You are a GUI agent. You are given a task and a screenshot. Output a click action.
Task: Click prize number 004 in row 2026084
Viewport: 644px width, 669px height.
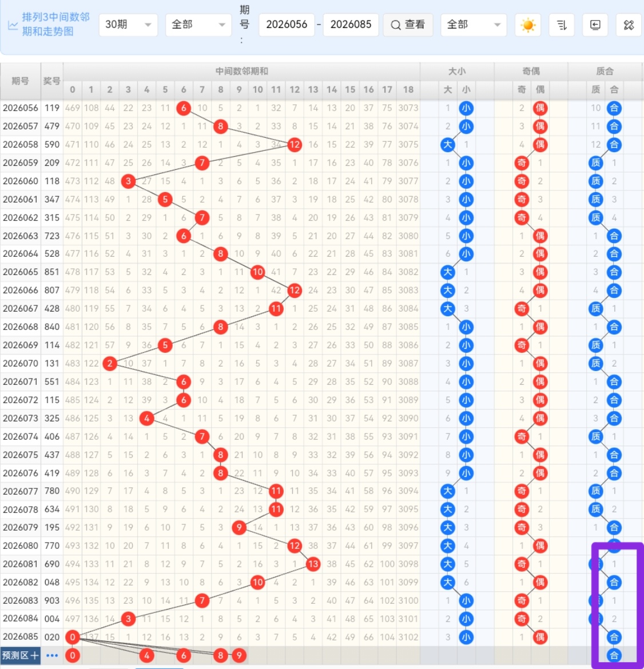coord(52,619)
